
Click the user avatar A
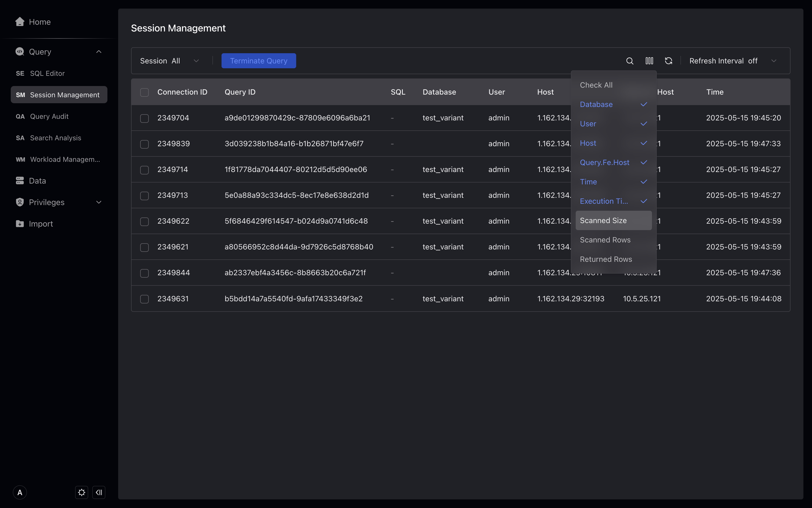tap(20, 492)
